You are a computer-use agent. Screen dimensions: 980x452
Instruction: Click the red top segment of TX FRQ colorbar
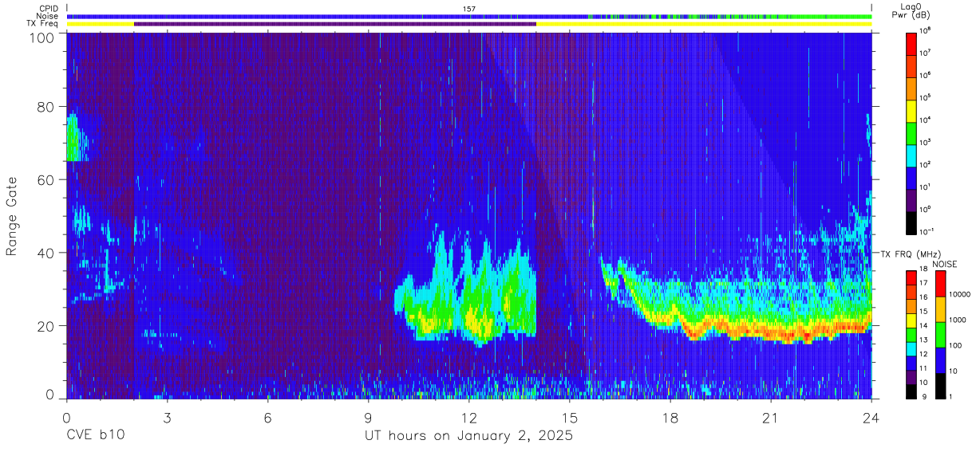pyautogui.click(x=911, y=277)
